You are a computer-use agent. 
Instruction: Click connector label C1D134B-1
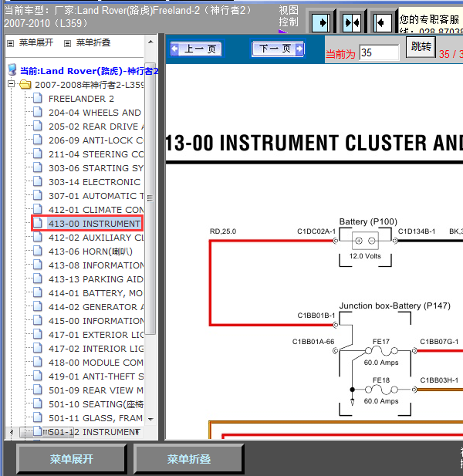[x=417, y=231]
